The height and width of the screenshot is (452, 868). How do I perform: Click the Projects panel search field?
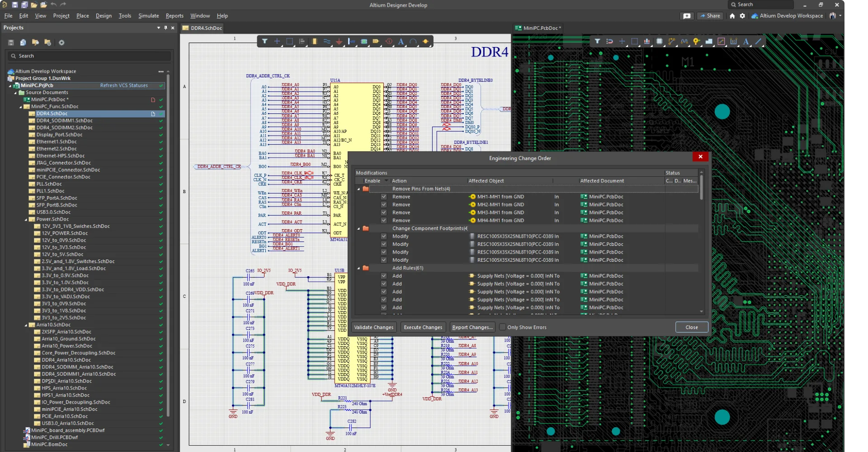click(89, 56)
